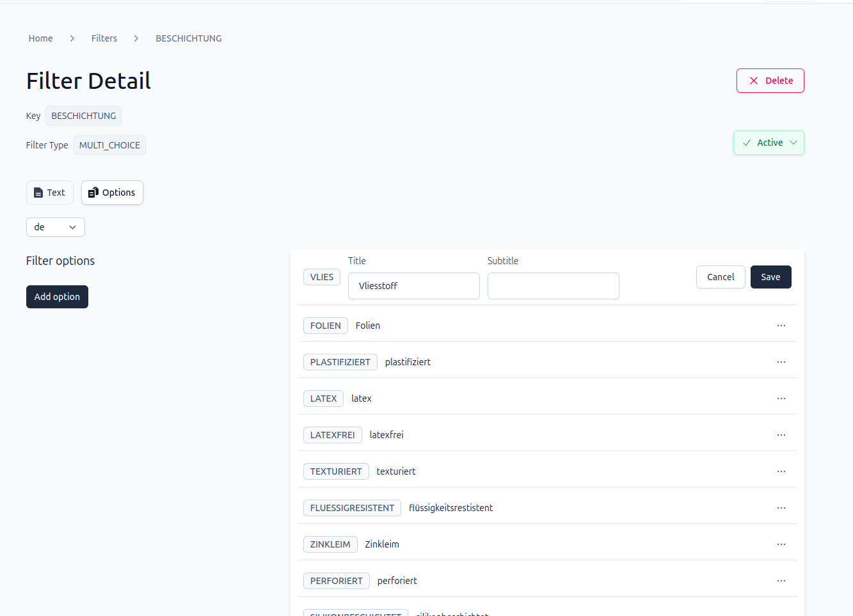
Task: Click the LATEX key tag
Action: (323, 399)
